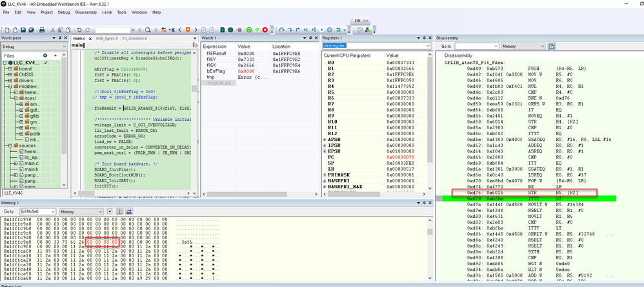Pin the Registers 1 panel
644x287 pixels.
(x=423, y=38)
